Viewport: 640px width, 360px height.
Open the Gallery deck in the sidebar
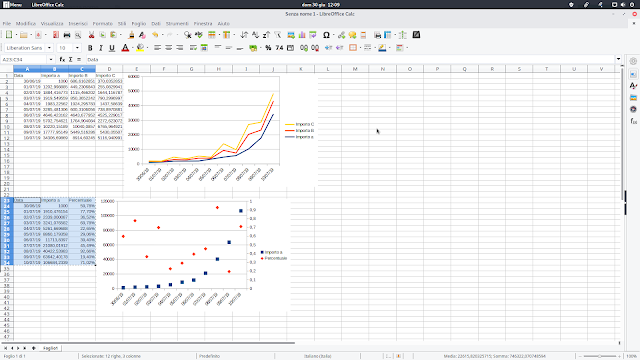coord(633,98)
